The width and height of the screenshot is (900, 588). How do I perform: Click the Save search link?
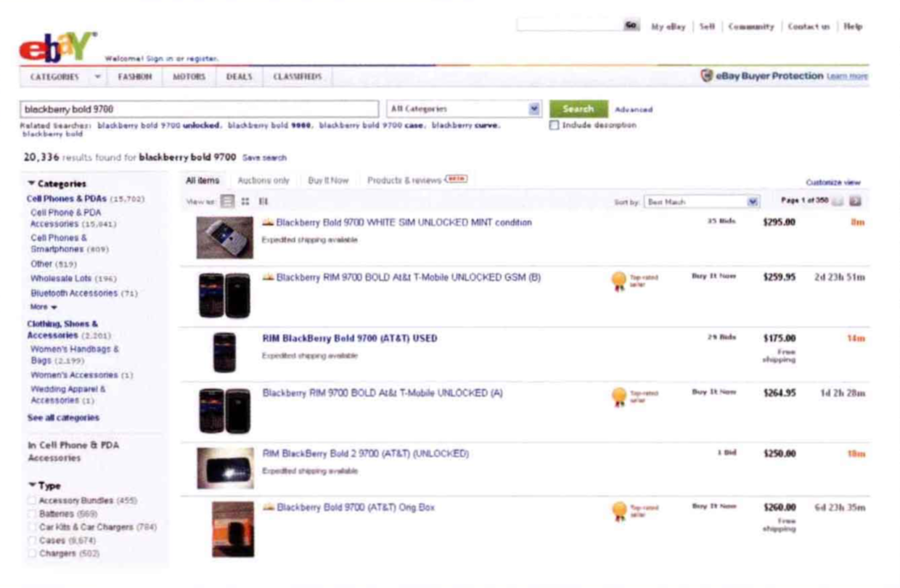click(x=264, y=158)
